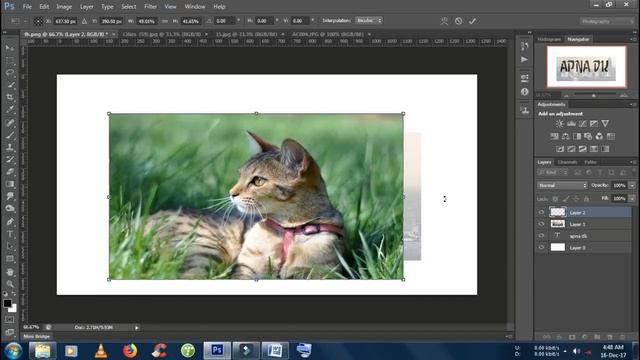Add an Exposure adjustment

tap(594, 124)
